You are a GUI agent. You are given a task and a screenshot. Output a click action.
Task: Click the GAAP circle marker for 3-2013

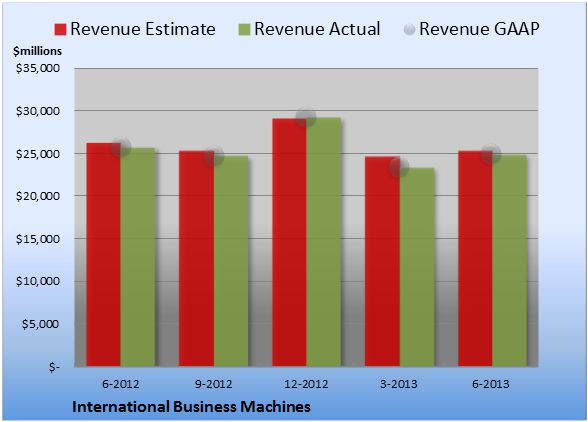(x=399, y=167)
